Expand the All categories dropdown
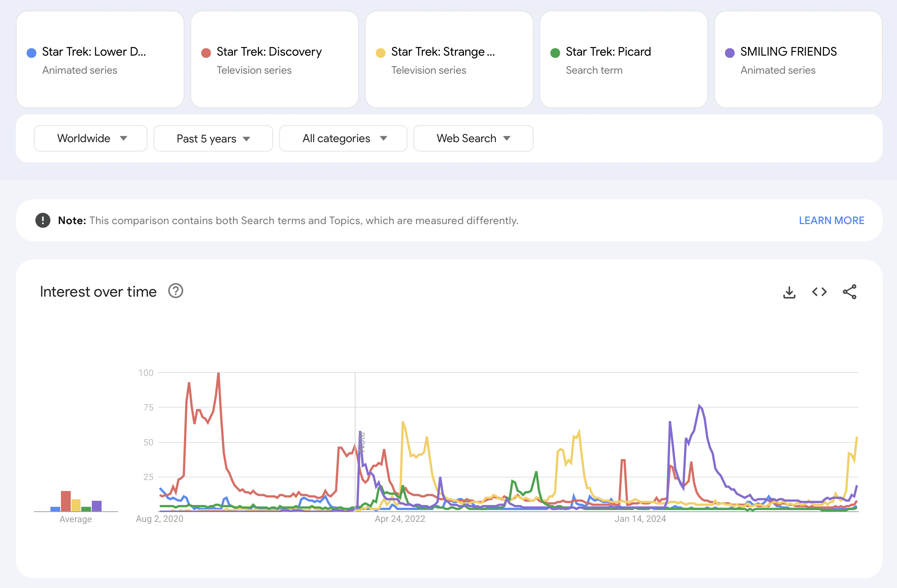The width and height of the screenshot is (897, 588). point(344,138)
